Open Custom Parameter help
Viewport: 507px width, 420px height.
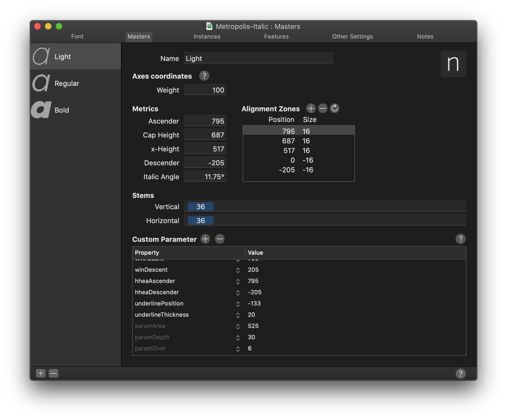460,239
